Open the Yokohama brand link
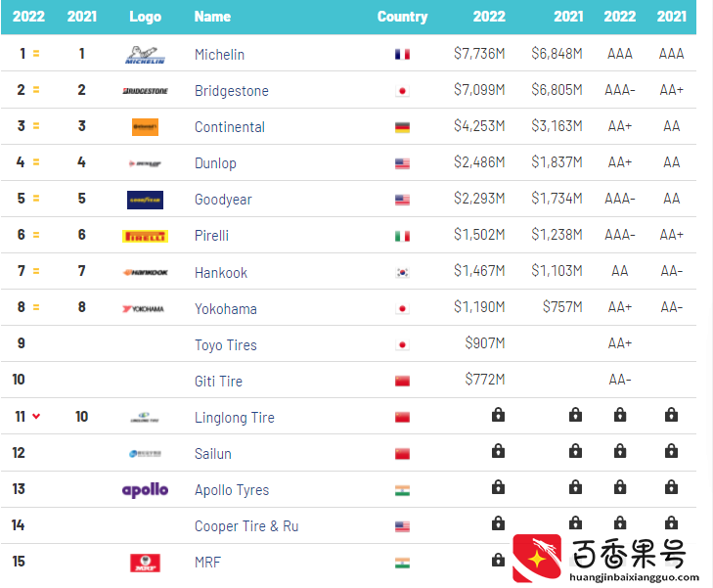Screen dimensions: 713x588 [x=226, y=309]
